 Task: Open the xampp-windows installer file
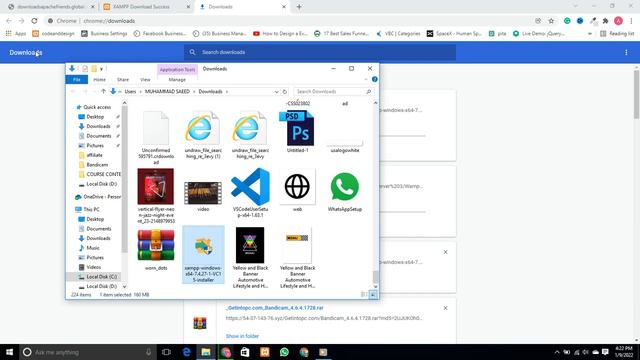tap(203, 255)
